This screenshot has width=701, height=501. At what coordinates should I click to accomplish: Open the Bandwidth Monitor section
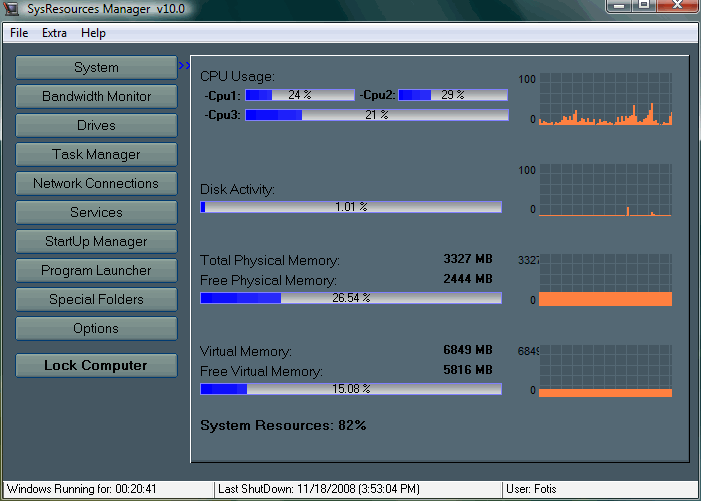coord(97,97)
